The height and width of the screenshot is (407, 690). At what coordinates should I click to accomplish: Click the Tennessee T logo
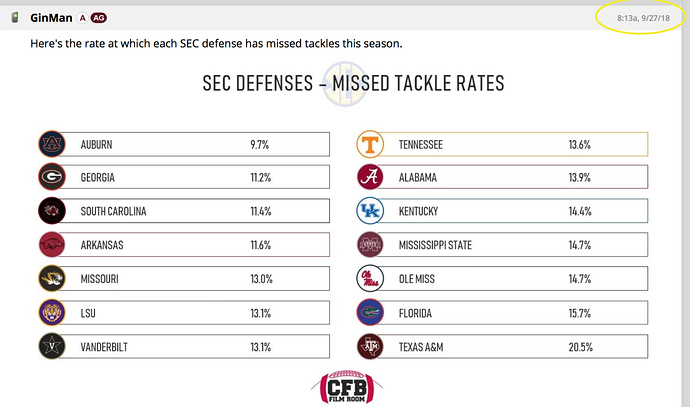371,144
